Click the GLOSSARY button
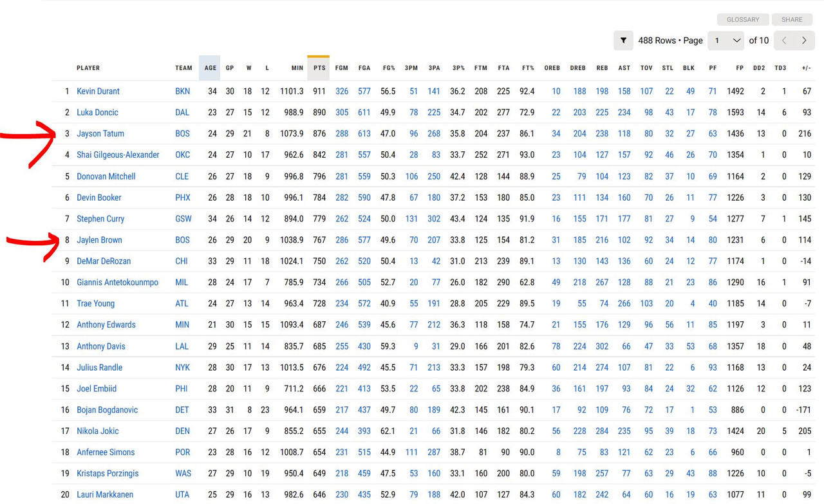Image resolution: width=824 pixels, height=504 pixels. click(x=743, y=19)
